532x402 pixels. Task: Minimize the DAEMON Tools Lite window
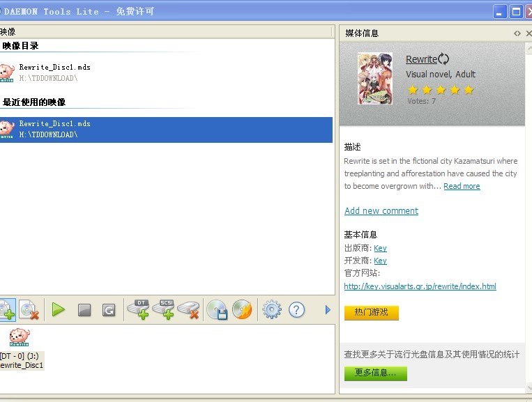(500, 12)
